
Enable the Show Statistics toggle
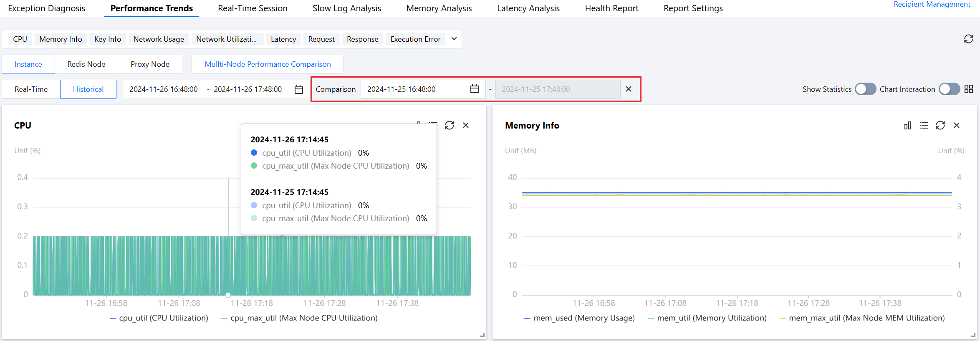tap(865, 89)
